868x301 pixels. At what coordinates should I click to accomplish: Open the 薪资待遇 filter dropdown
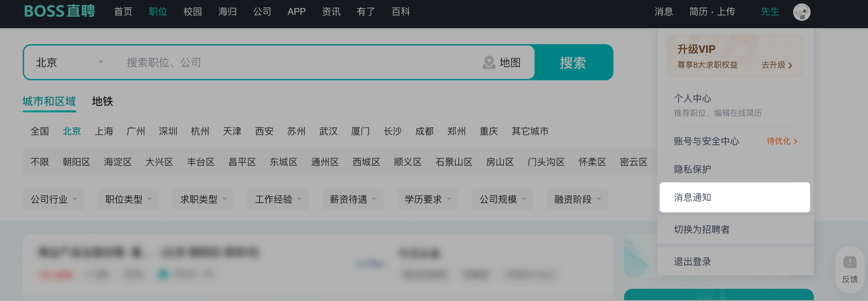352,199
